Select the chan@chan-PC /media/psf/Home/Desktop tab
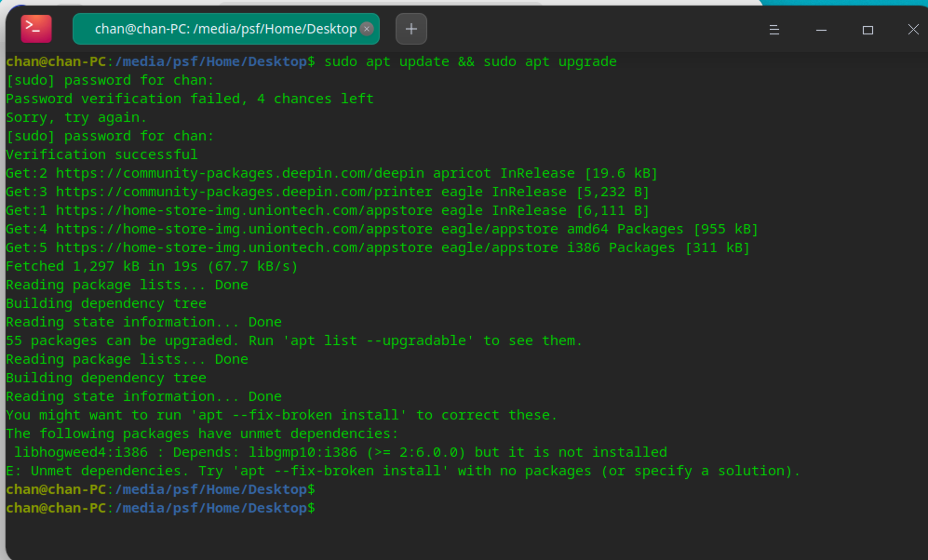 tap(219, 29)
